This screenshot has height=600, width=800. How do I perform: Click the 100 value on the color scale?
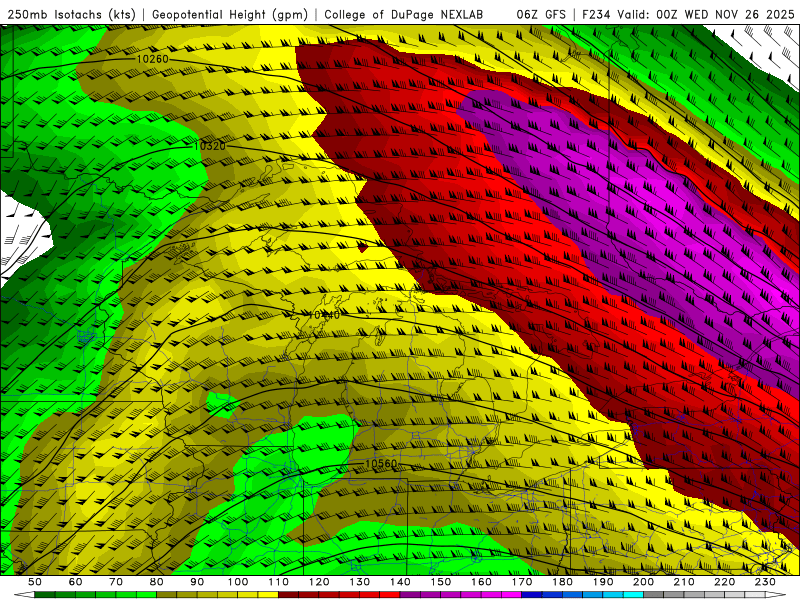[238, 582]
